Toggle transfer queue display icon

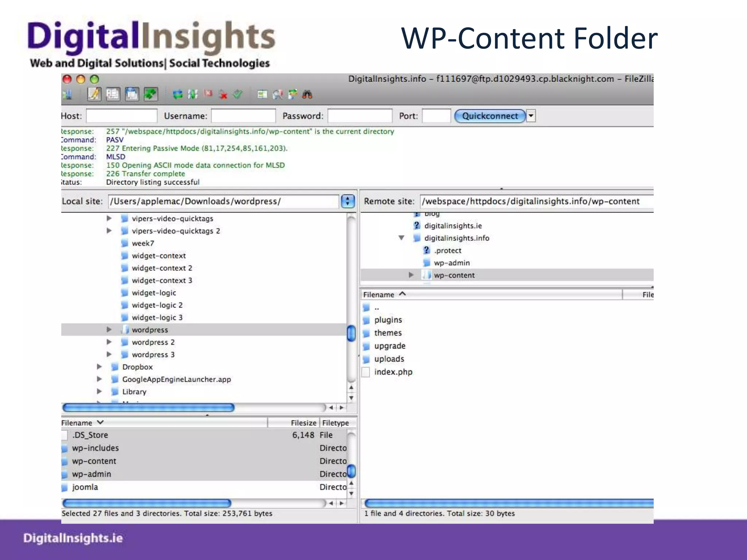pos(151,94)
